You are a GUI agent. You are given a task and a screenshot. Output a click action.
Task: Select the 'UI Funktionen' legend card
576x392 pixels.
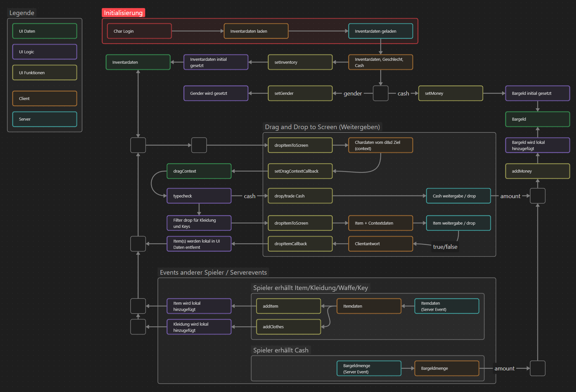(45, 73)
